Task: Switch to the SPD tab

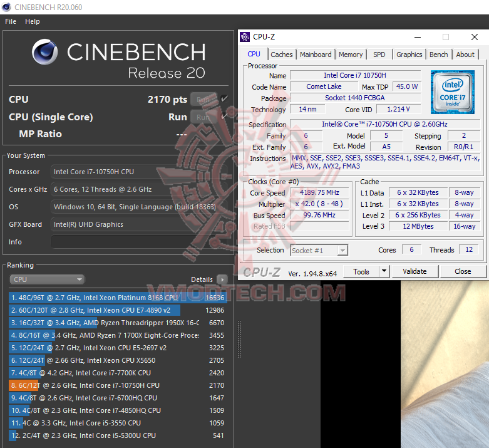Action: pyautogui.click(x=379, y=55)
